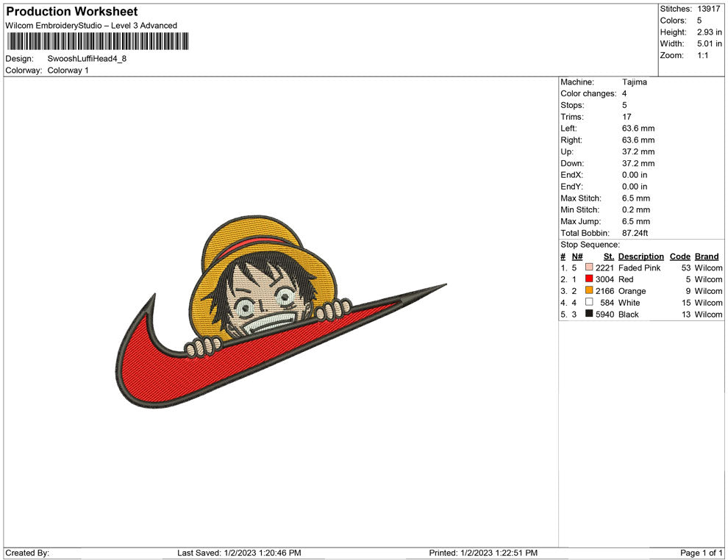This screenshot has width=728, height=560.
Task: Click the 'Right:' label
Action: tap(571, 140)
